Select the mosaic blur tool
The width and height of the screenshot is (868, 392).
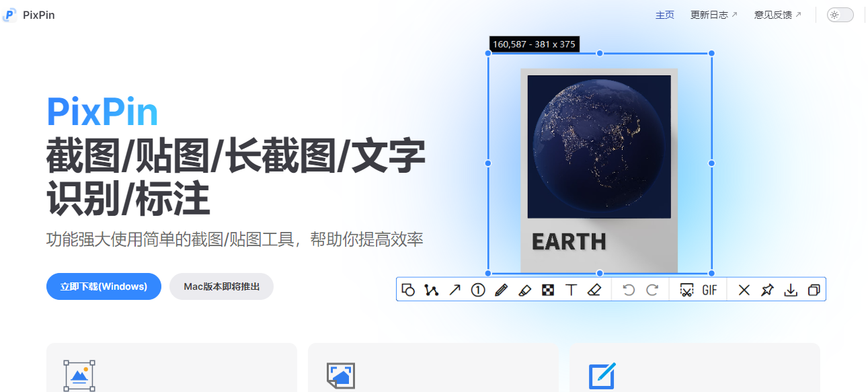tap(548, 290)
